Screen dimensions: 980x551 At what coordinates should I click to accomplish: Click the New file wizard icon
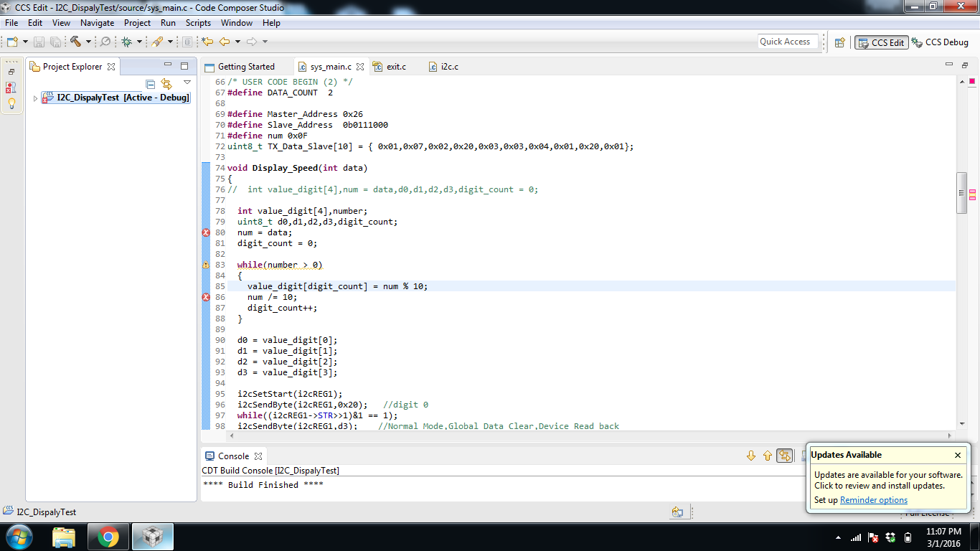coord(12,42)
